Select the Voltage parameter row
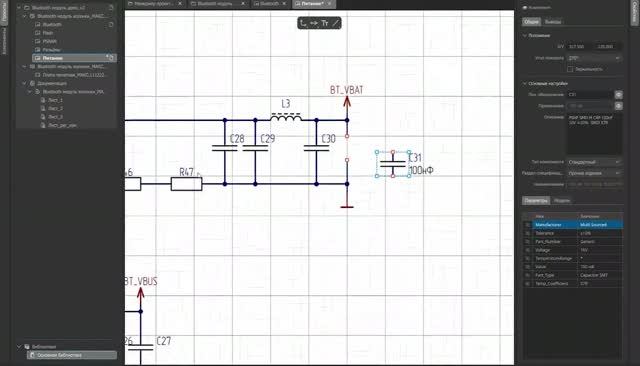The width and height of the screenshot is (640, 366). (x=573, y=250)
